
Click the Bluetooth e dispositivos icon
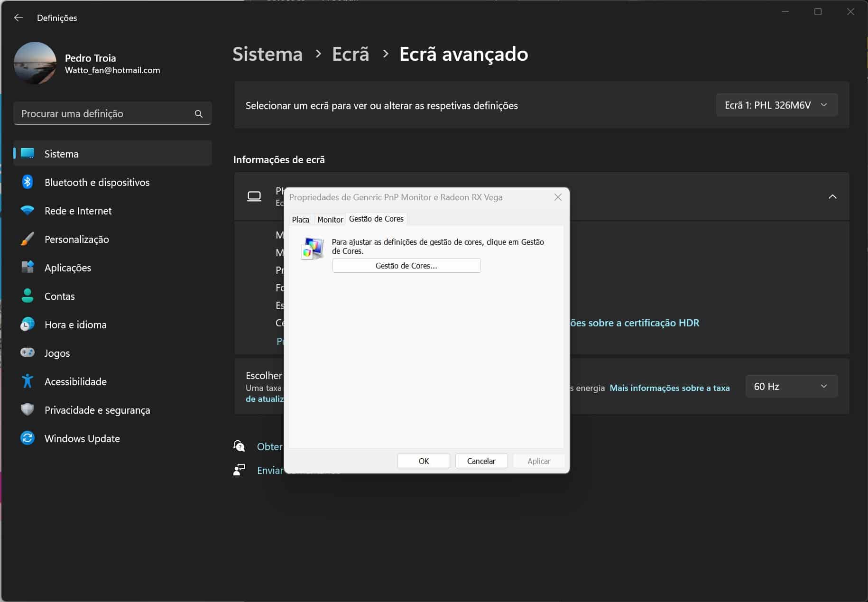[28, 182]
